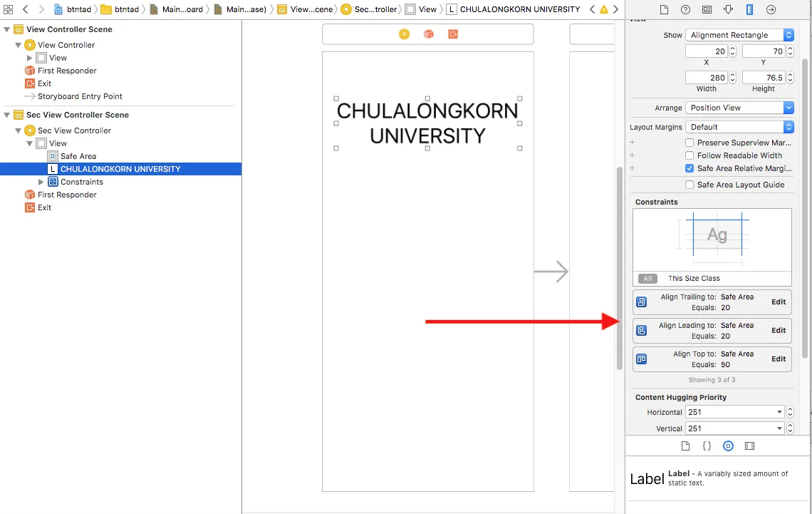This screenshot has width=812, height=514.
Task: Collapse the View Controller node
Action: pos(18,45)
